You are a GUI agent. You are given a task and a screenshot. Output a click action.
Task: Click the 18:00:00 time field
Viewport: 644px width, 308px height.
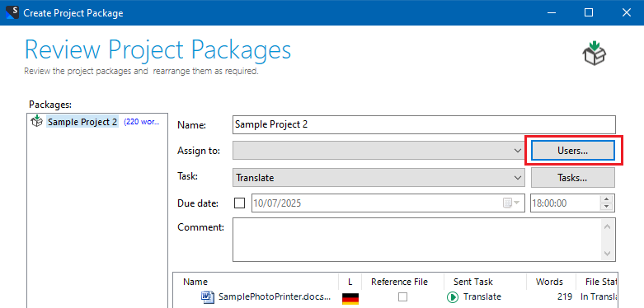565,203
